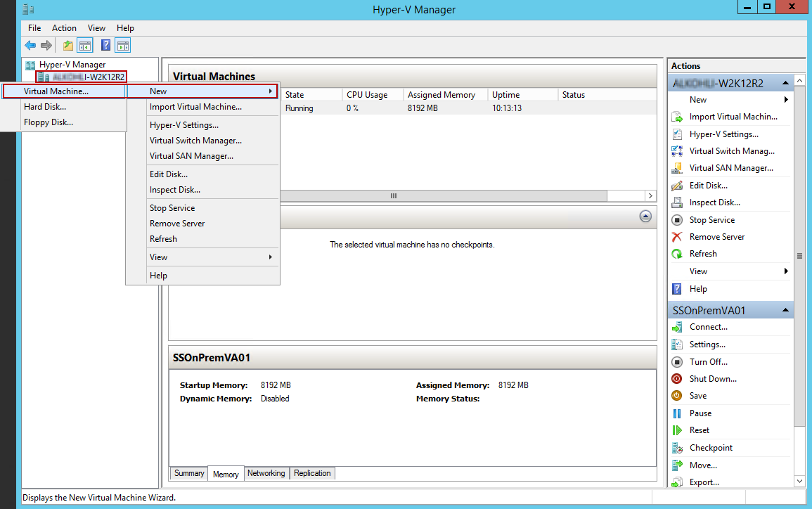Switch to the Networking tab

266,473
